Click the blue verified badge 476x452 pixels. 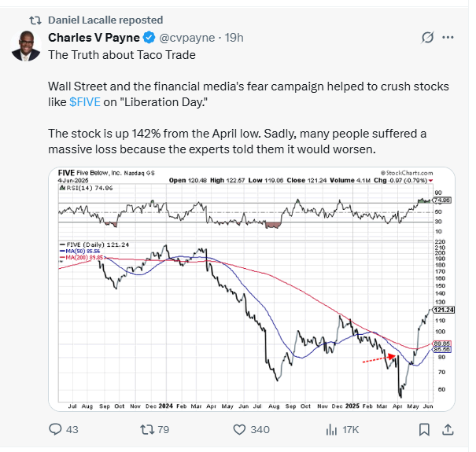[149, 38]
